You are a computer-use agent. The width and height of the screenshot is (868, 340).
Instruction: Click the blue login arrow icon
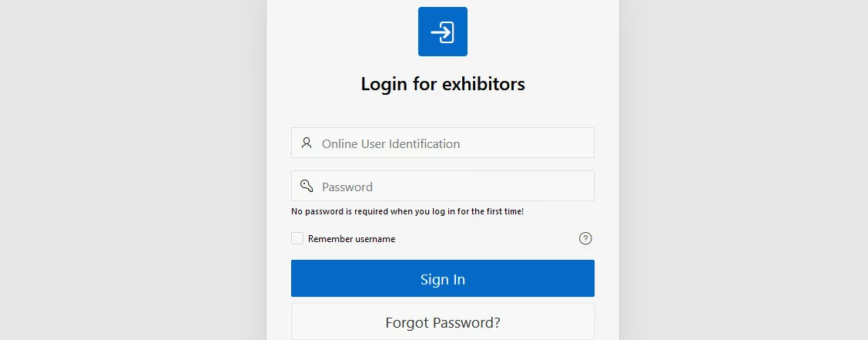[442, 32]
